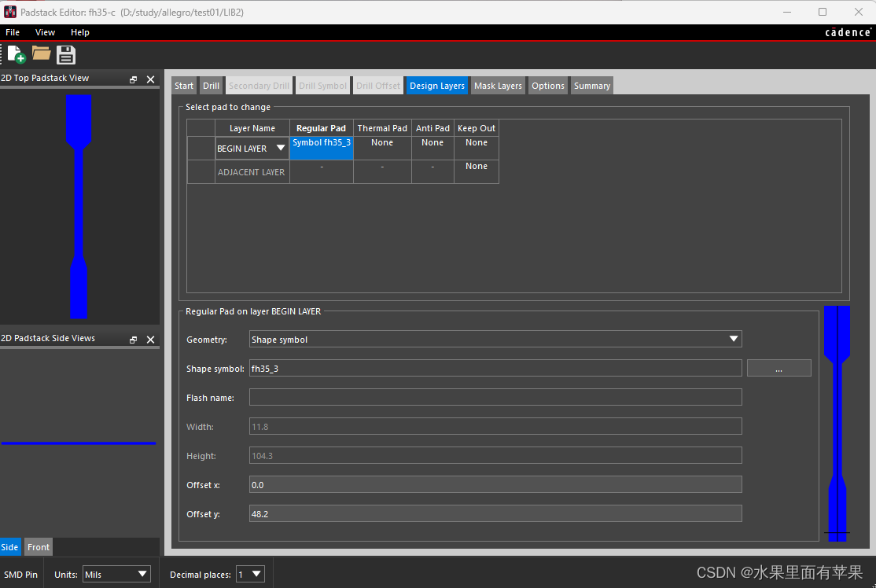Undock the 2D Top Padstack View panel
The height and width of the screenshot is (588, 876).
click(134, 79)
